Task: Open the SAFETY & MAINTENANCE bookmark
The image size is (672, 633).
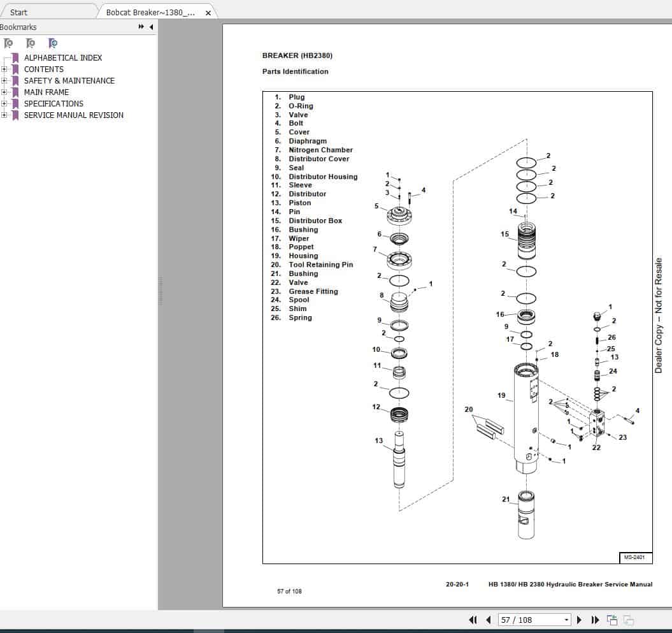Action: click(x=69, y=80)
